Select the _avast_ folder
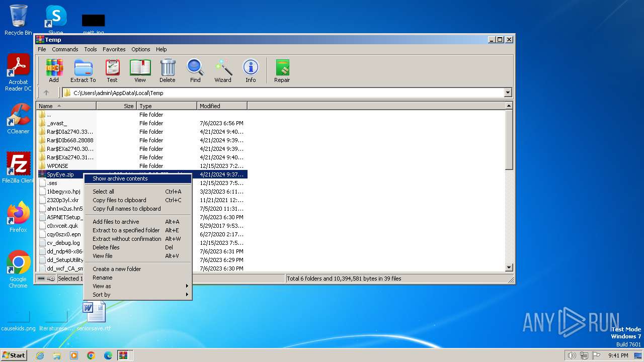 pyautogui.click(x=57, y=123)
